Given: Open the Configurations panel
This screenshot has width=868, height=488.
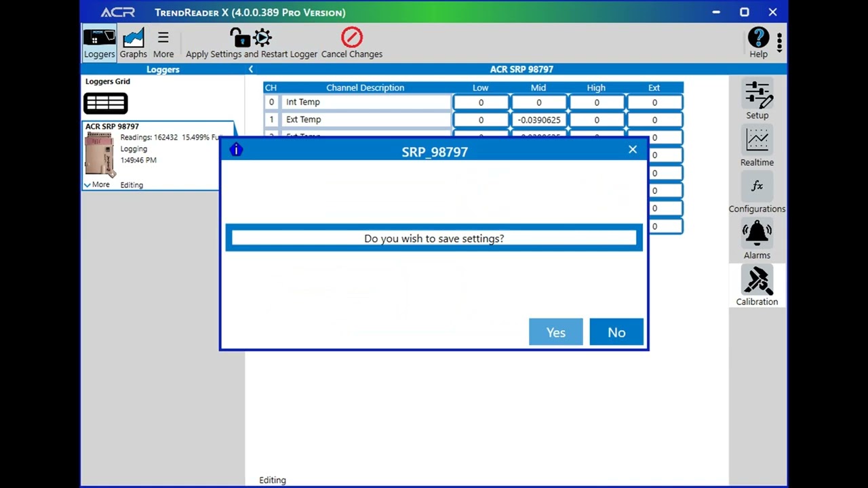Looking at the screenshot, I should click(x=757, y=194).
